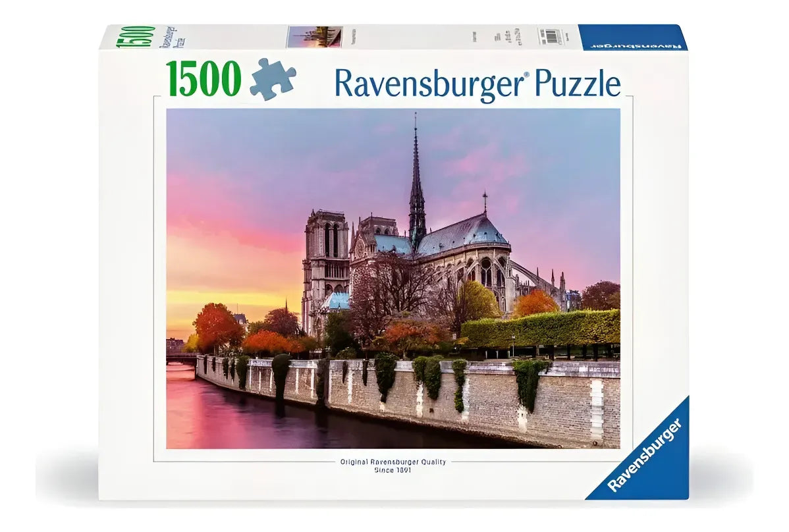Screen dimensions: 789x532
Task: Click the blue puzzle piece icon
Action: 273,80
